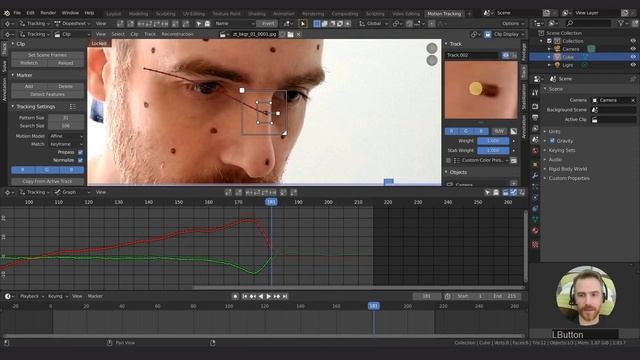Screen dimensions: 640x360
Task: Click the auto keying record icon
Action: 235,296
